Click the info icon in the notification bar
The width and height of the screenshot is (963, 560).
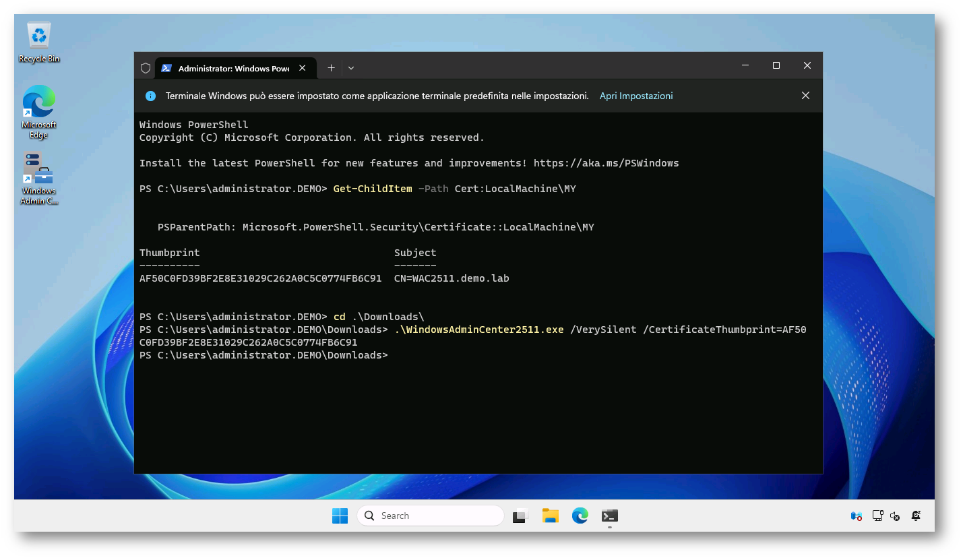tap(151, 96)
